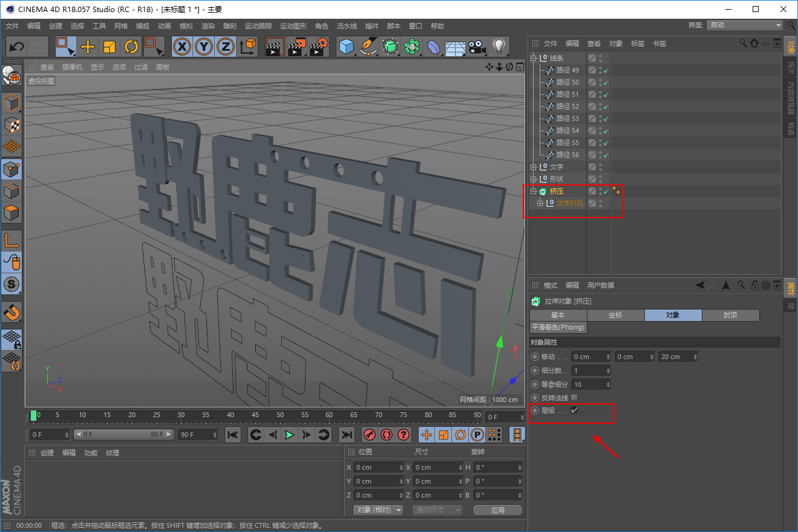Select the Pen spline tool

tap(368, 47)
